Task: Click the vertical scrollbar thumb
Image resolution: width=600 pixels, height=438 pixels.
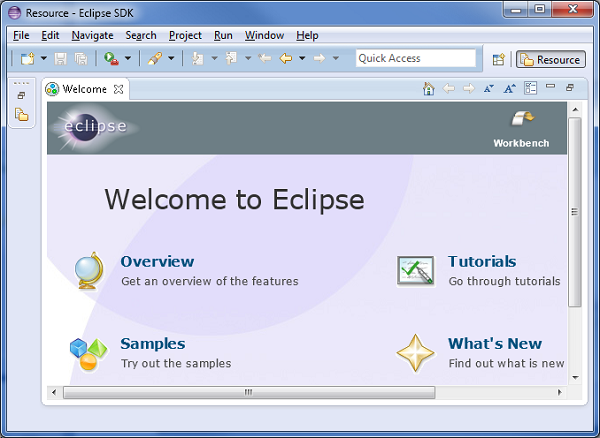Action: [x=574, y=212]
